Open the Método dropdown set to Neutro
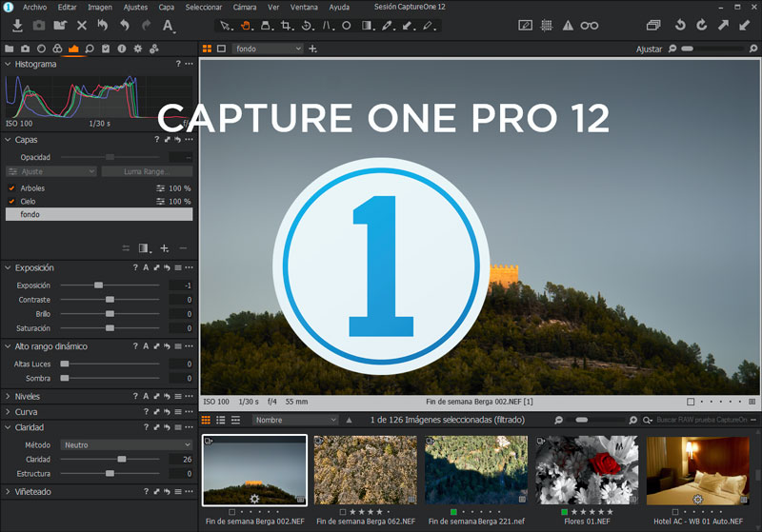This screenshot has width=762, height=532. pyautogui.click(x=126, y=444)
